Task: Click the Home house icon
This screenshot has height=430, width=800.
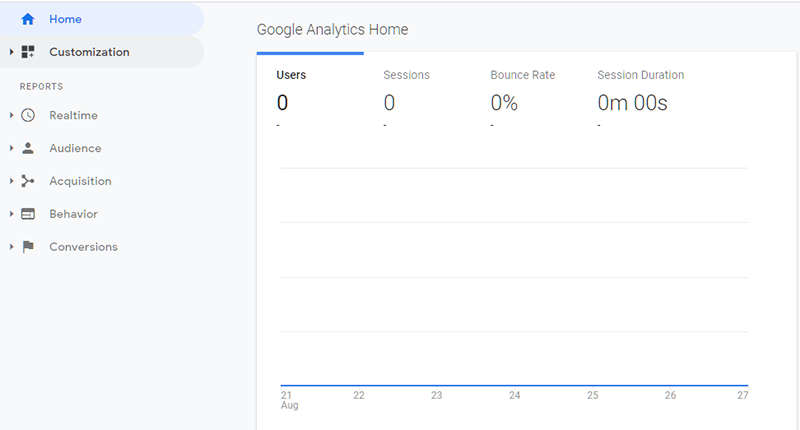Action: 28,19
